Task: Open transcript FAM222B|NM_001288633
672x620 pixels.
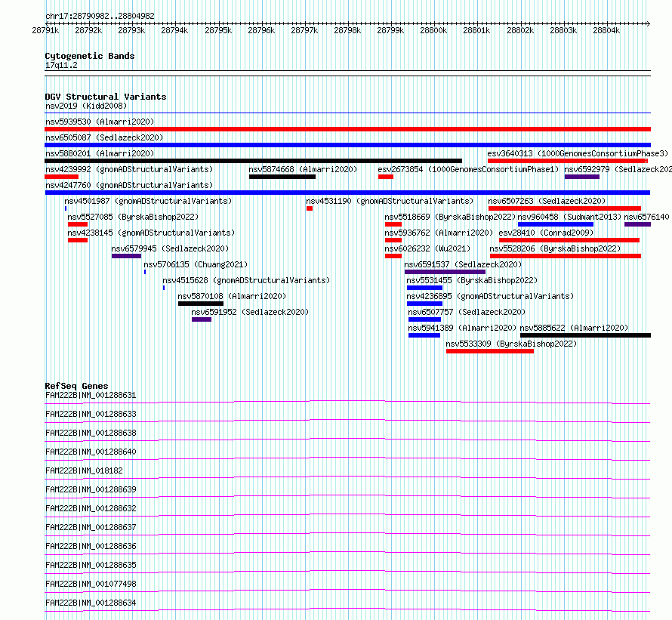Action: click(x=91, y=414)
